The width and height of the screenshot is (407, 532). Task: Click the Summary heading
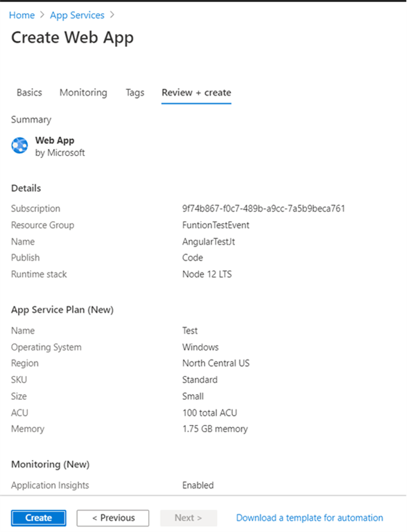coord(31,120)
